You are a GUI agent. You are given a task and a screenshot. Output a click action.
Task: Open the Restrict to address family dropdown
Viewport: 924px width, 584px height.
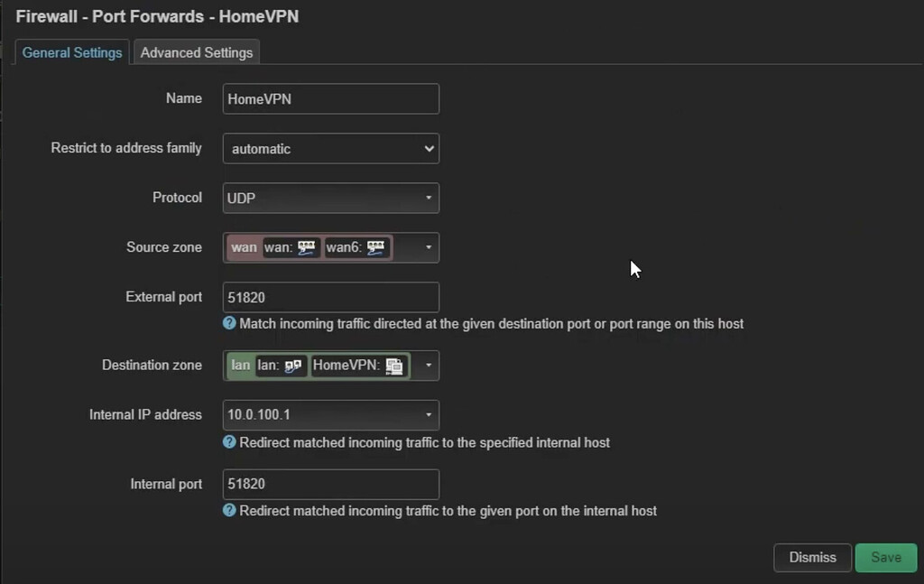(330, 148)
